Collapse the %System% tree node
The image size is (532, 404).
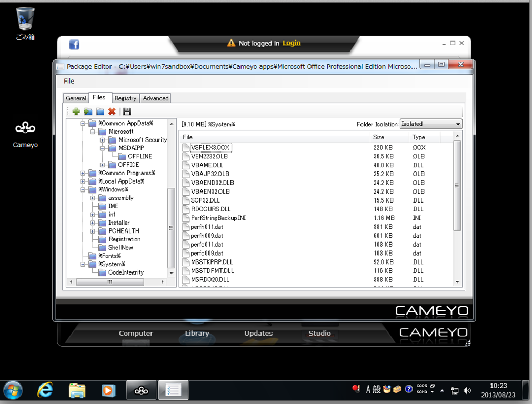pyautogui.click(x=83, y=264)
